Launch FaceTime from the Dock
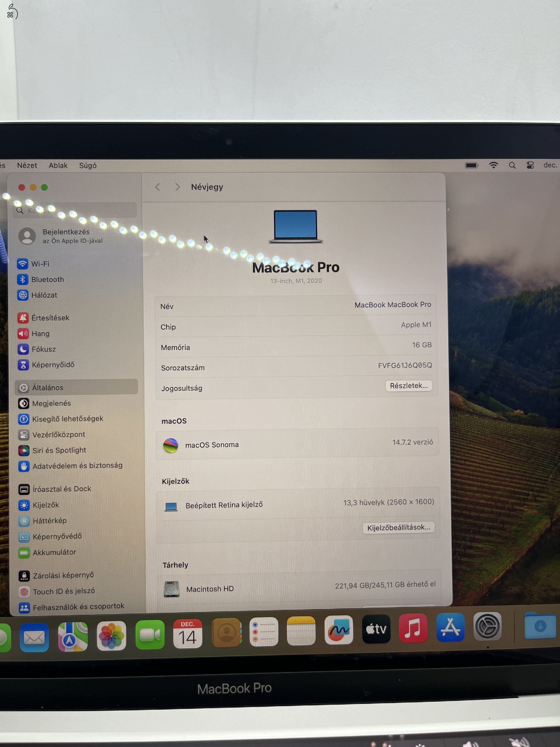The image size is (560, 747). point(150,635)
